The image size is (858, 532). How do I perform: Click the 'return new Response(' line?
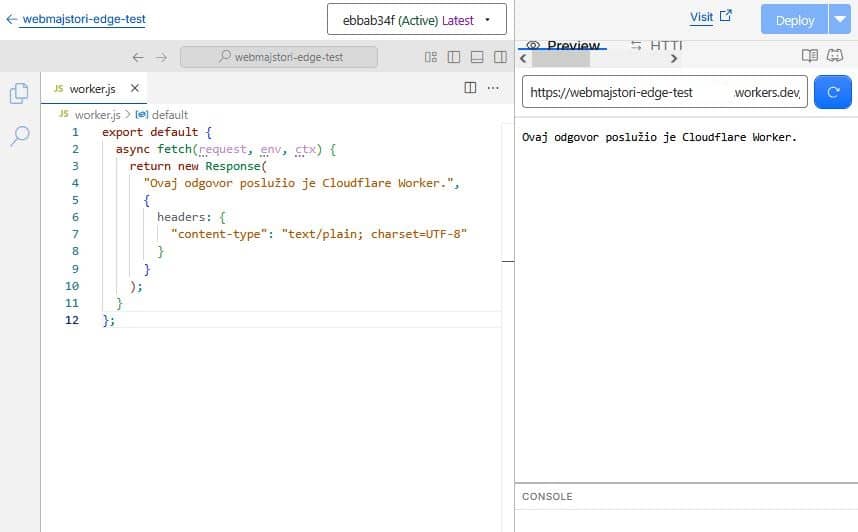pos(198,166)
